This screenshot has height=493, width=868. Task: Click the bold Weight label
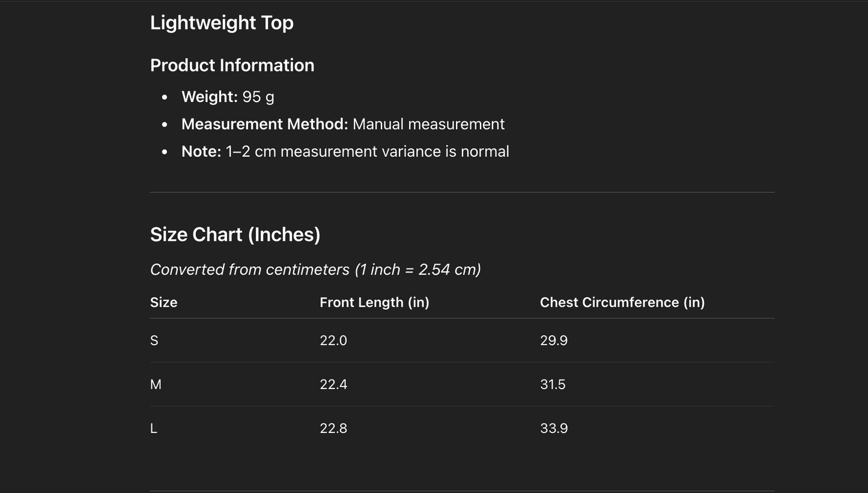point(209,97)
